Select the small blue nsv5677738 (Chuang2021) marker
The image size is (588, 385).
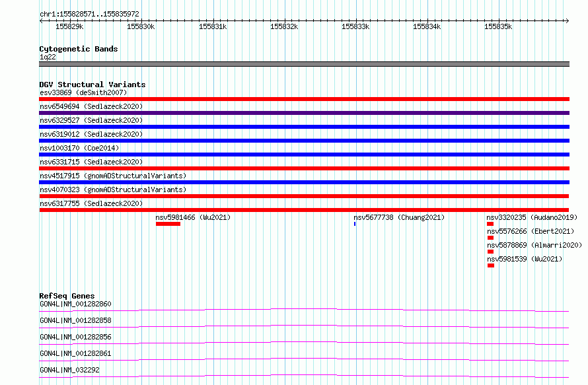355,224
